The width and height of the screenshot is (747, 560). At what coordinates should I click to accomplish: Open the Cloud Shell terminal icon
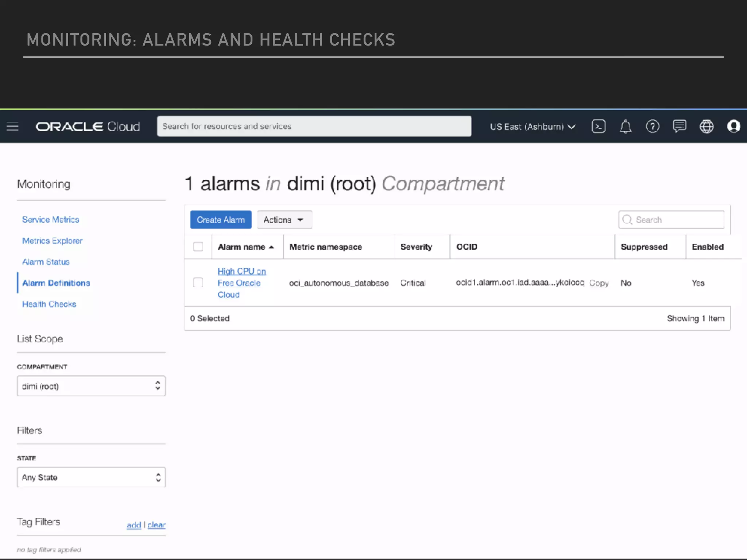(599, 127)
